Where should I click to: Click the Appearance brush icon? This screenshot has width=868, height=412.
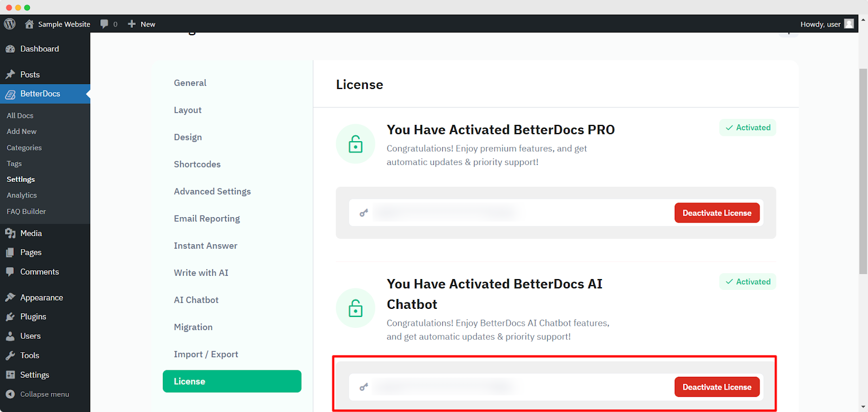pyautogui.click(x=10, y=297)
